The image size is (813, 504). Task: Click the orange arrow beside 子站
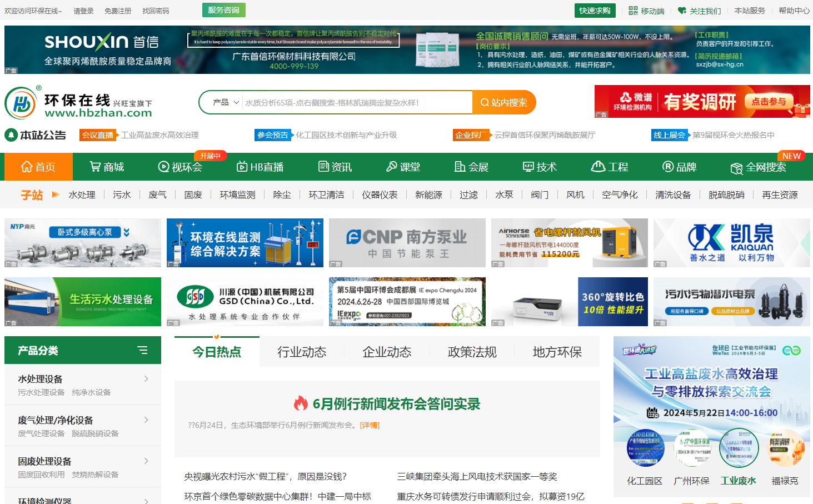point(56,194)
